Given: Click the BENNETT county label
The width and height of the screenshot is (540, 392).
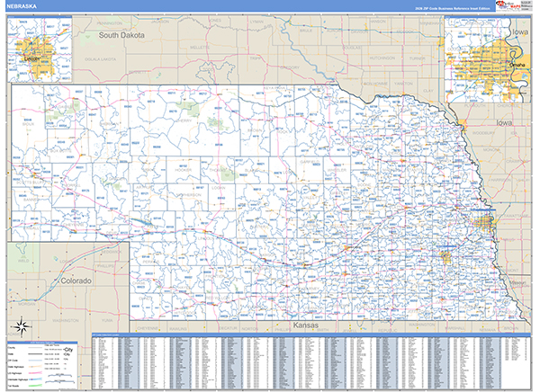Looking at the screenshot, I should click(138, 72).
